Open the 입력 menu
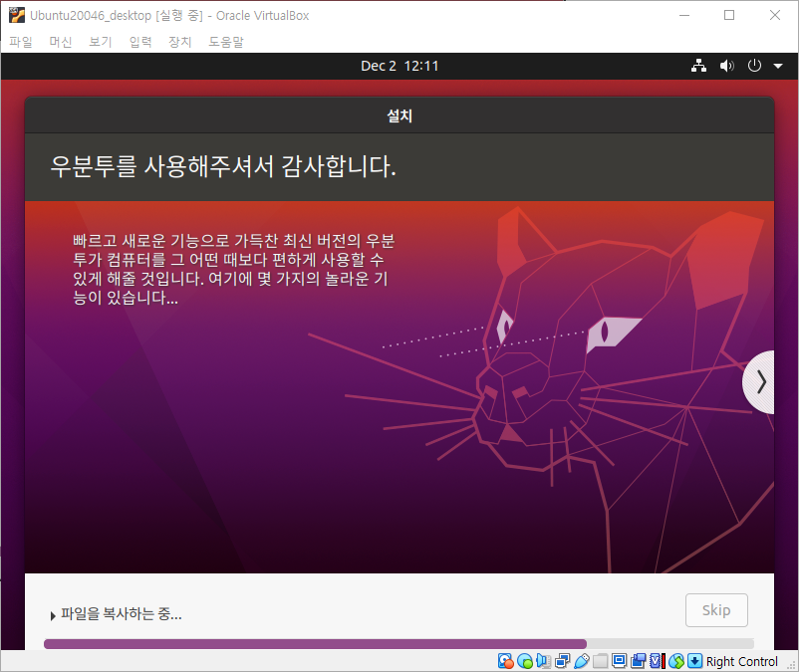799x672 pixels. pos(140,41)
